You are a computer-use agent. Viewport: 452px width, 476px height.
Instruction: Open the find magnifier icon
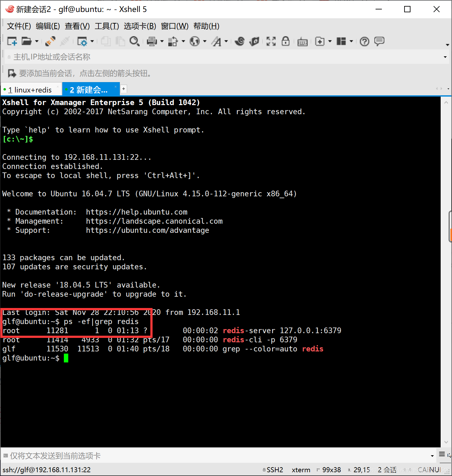click(135, 41)
